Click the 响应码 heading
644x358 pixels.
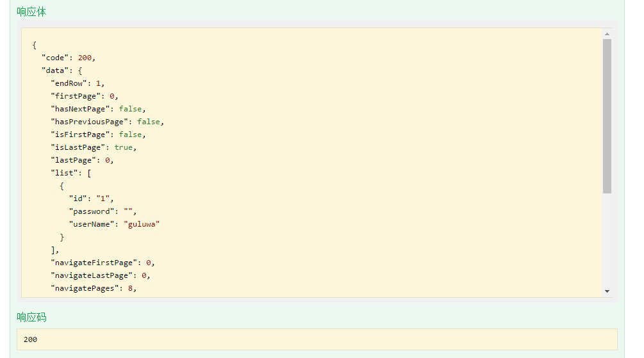(x=31, y=318)
